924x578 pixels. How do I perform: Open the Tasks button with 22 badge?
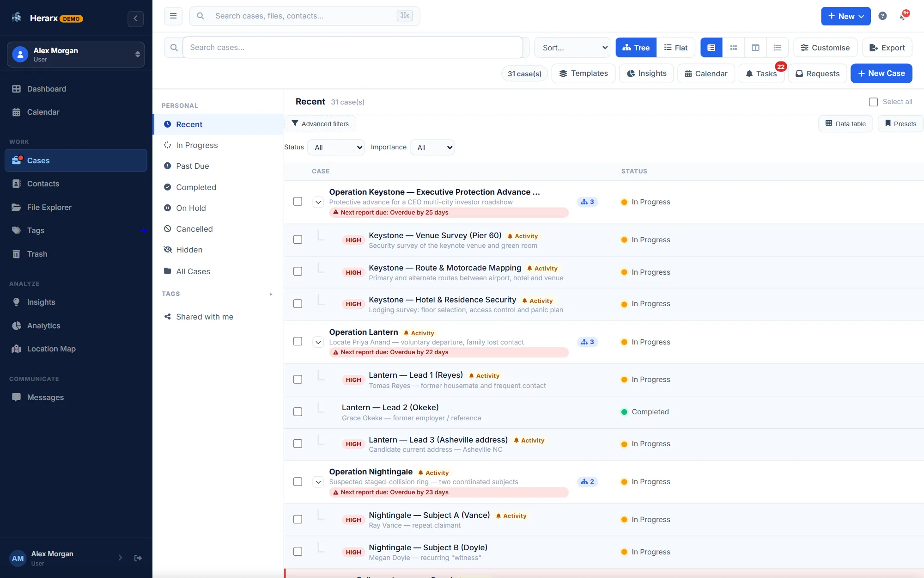761,74
